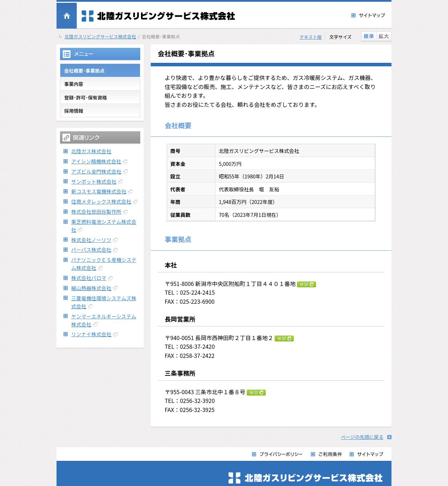Click the 会社概要 section heading
The width and height of the screenshot is (448, 486).
pyautogui.click(x=178, y=126)
